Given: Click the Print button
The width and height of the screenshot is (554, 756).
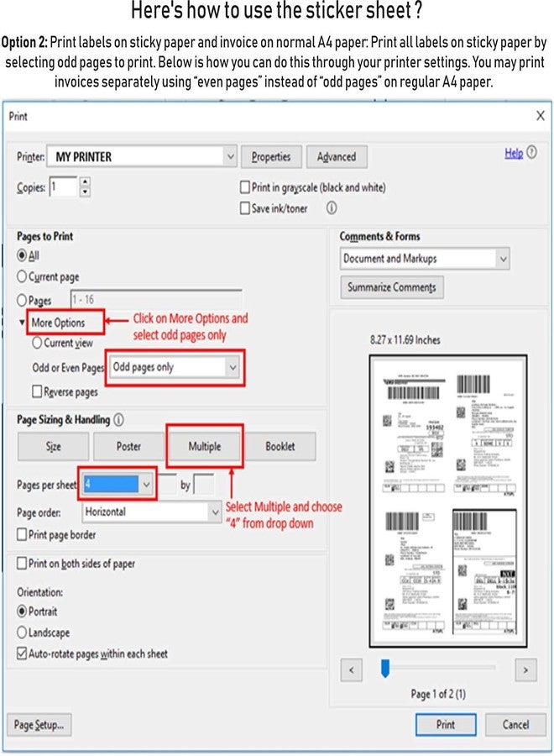Looking at the screenshot, I should pos(446,724).
